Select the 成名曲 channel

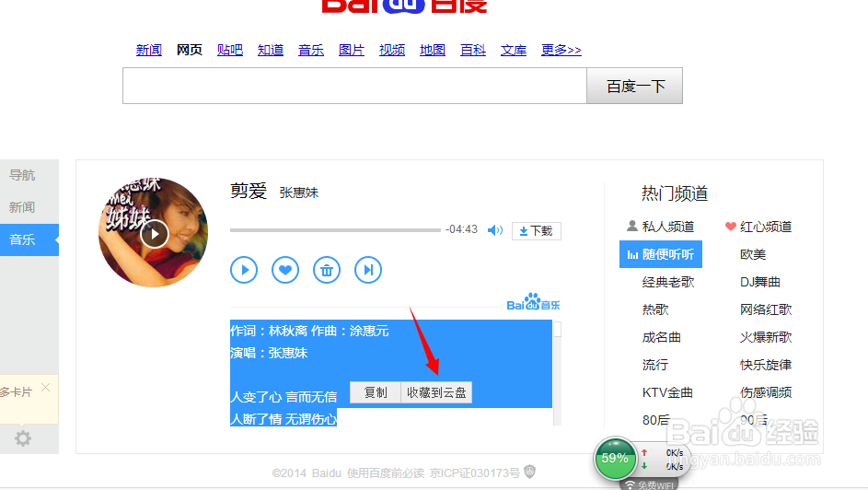pyautogui.click(x=662, y=337)
